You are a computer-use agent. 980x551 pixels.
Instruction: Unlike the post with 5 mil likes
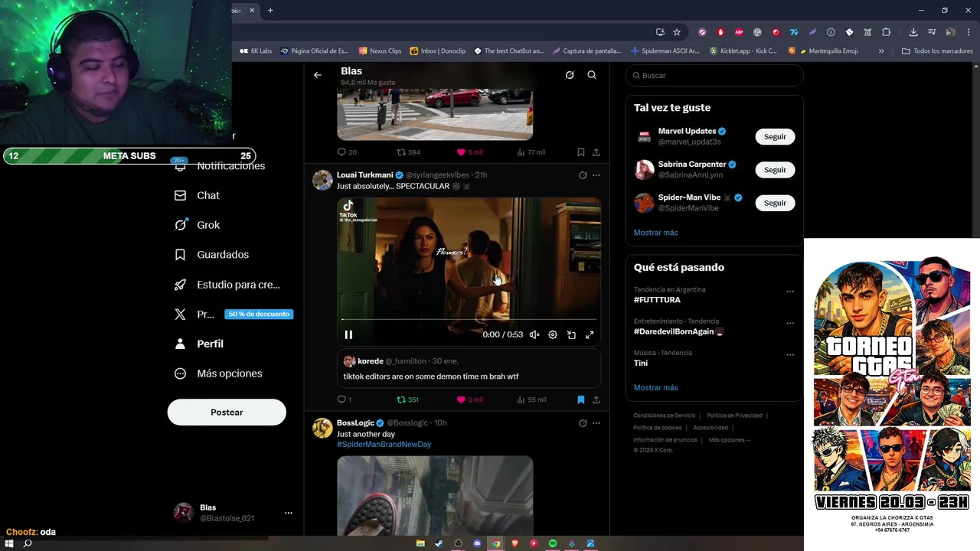pos(469,152)
